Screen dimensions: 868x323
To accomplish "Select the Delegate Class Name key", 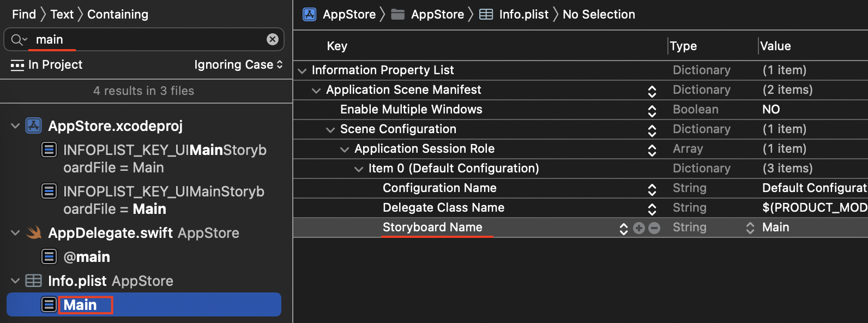I will point(443,207).
